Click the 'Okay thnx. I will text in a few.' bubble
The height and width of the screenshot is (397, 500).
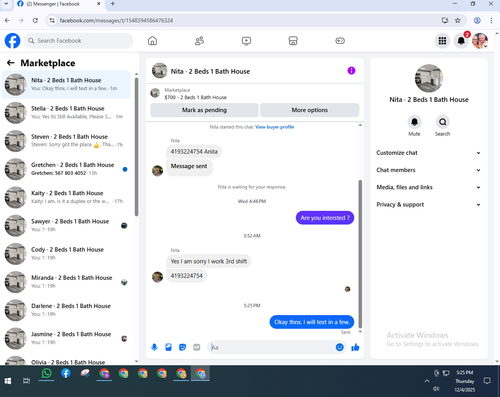[312, 322]
